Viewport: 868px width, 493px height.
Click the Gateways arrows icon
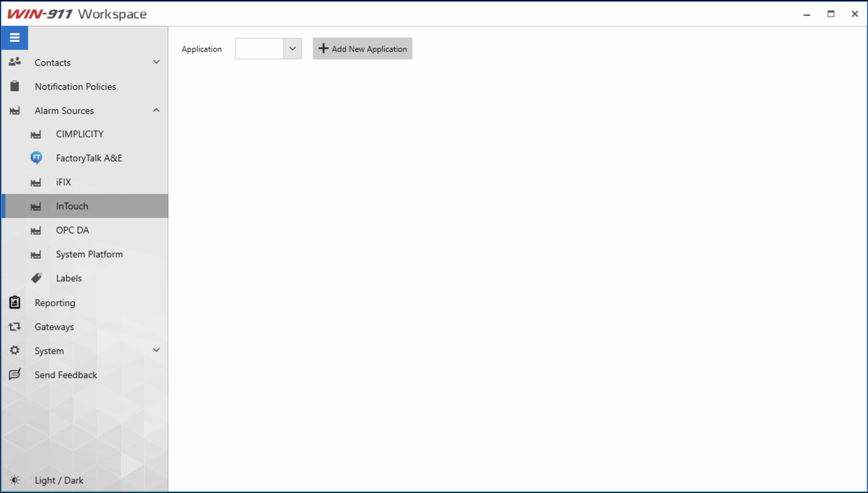(x=15, y=326)
